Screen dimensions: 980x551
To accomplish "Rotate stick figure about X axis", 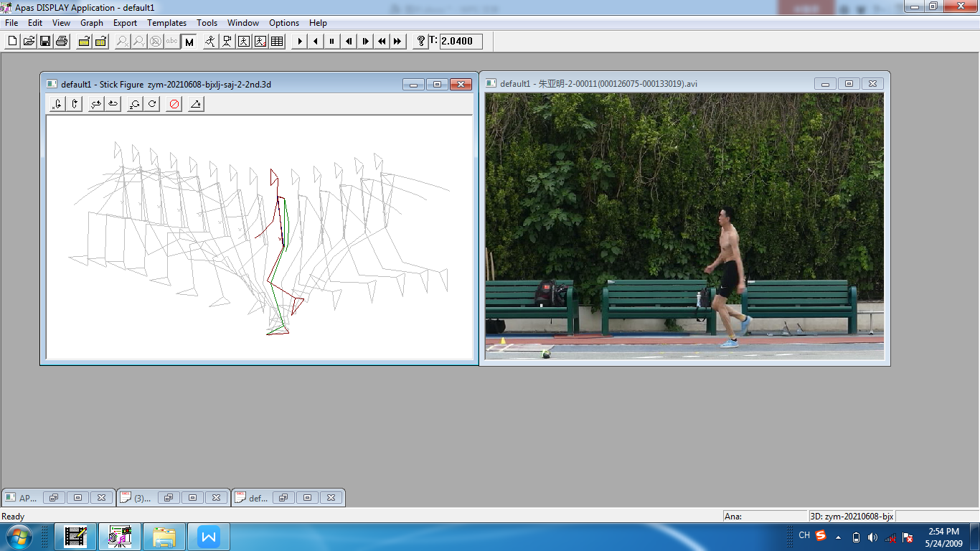I will click(57, 105).
